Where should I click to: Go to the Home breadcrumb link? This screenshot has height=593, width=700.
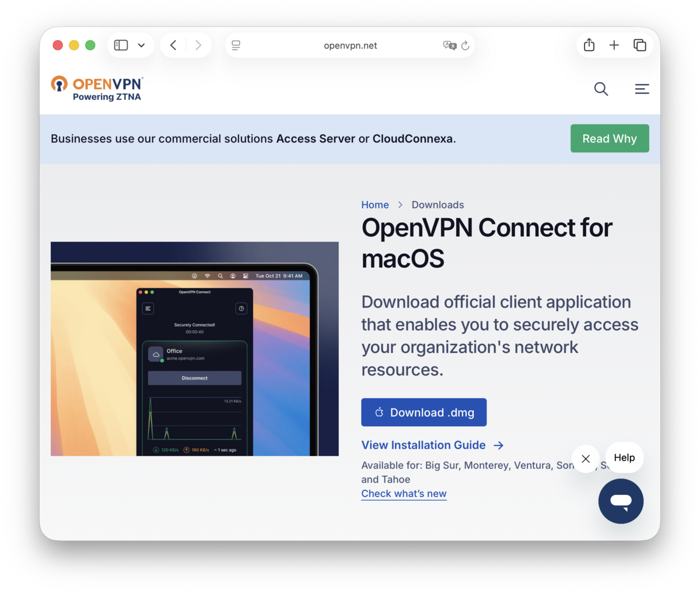[375, 205]
